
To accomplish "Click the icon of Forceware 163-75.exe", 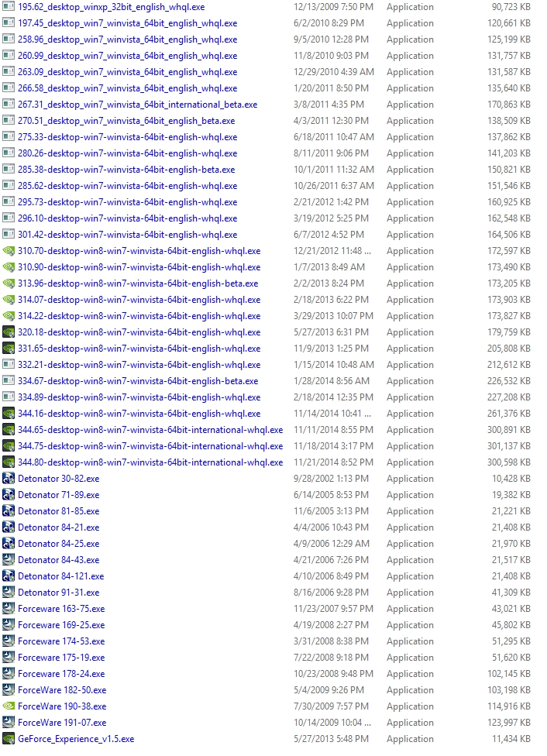I will coord(9,609).
